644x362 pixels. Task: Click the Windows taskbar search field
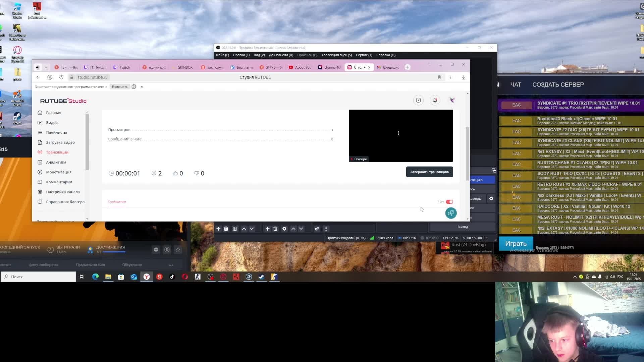tap(39, 277)
